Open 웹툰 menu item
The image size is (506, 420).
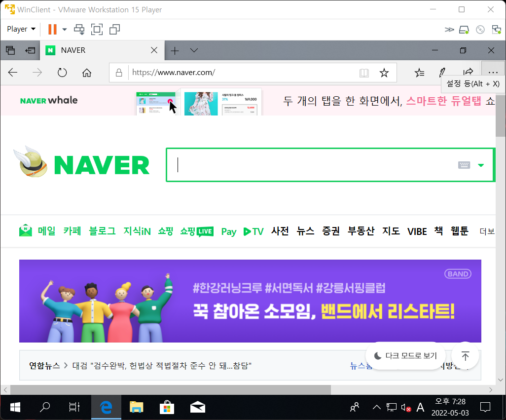459,231
